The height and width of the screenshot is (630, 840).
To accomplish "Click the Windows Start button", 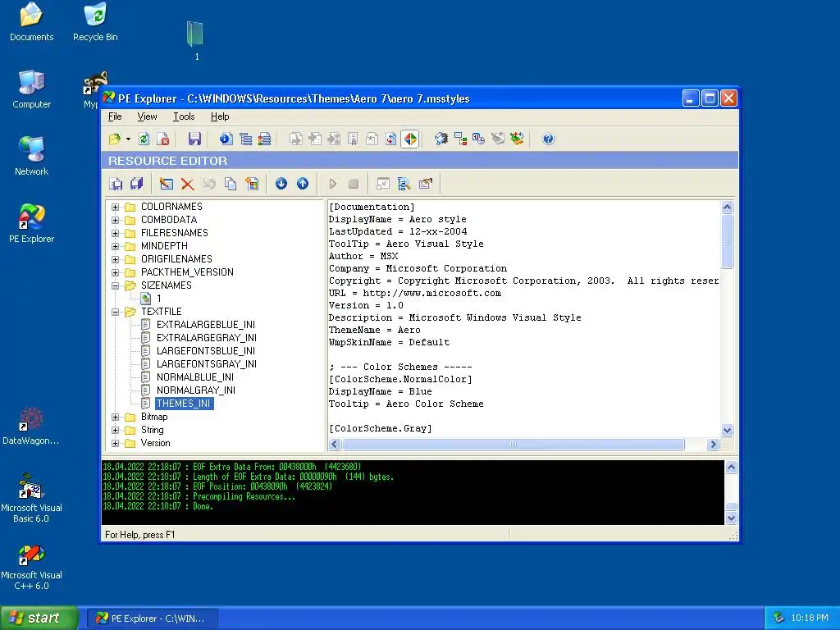I will (38, 618).
